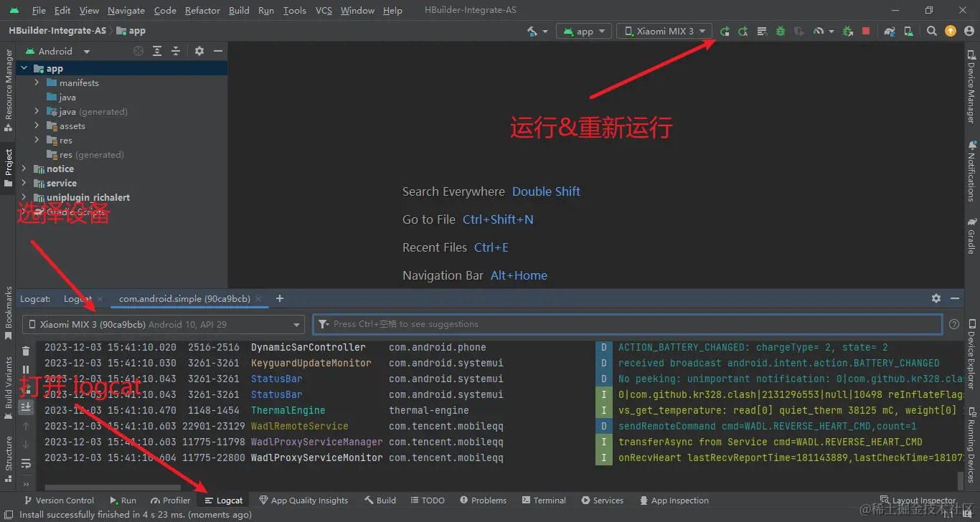Clear Logcat with the trash icon
This screenshot has width=980, height=522.
[26, 351]
